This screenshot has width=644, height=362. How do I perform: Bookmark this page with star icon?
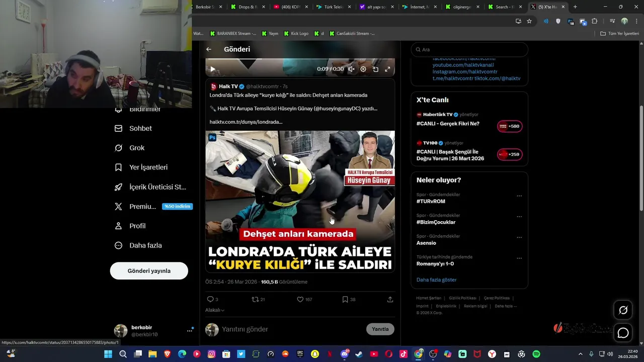pos(529,21)
